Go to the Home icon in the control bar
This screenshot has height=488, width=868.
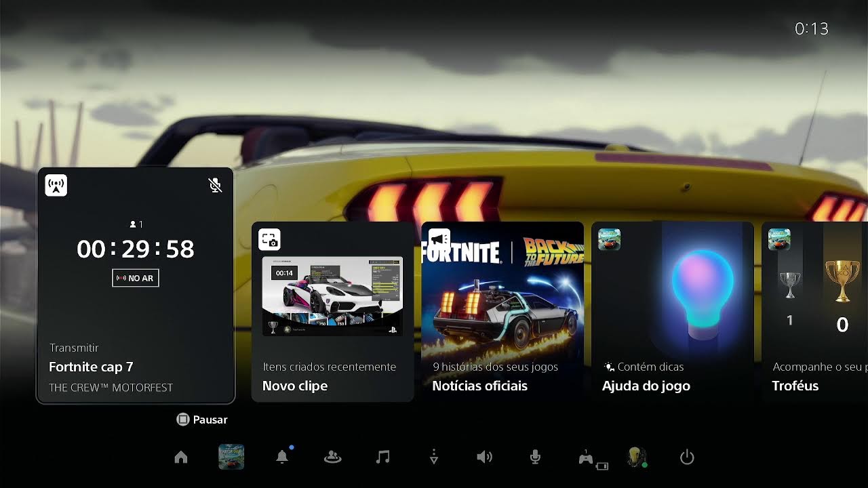pos(181,457)
